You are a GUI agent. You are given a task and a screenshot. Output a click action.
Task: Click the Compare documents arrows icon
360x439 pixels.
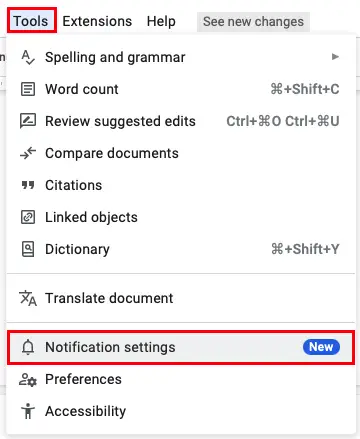pos(28,153)
